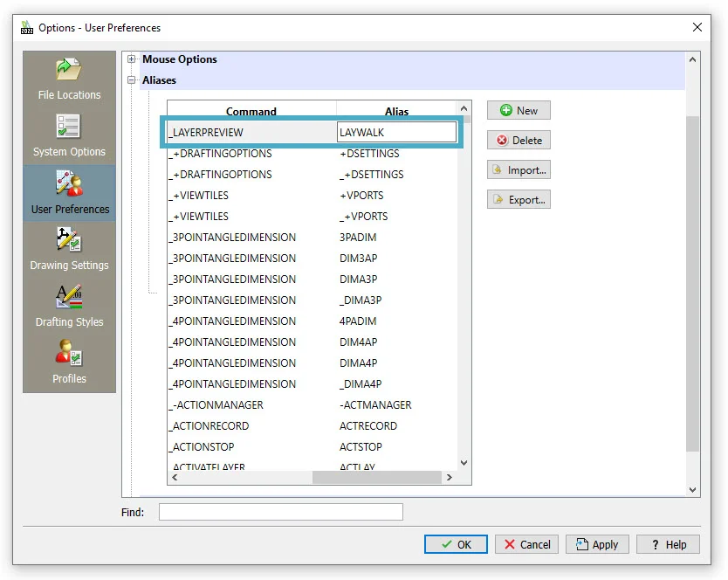The image size is (728, 580).
Task: Collapse the Aliases section
Action: pyautogui.click(x=132, y=80)
